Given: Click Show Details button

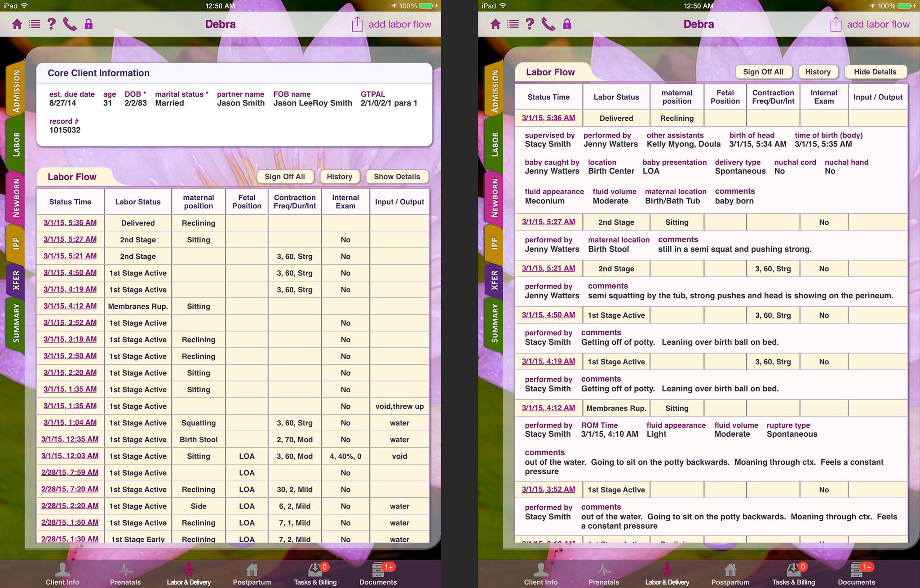Looking at the screenshot, I should point(397,177).
